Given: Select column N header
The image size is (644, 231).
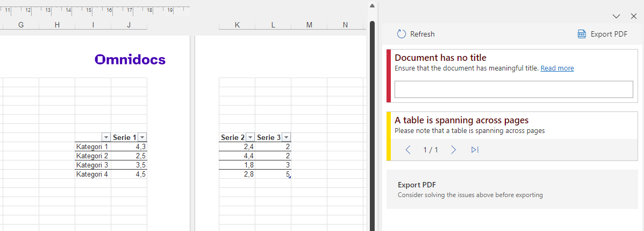Looking at the screenshot, I should (345, 25).
